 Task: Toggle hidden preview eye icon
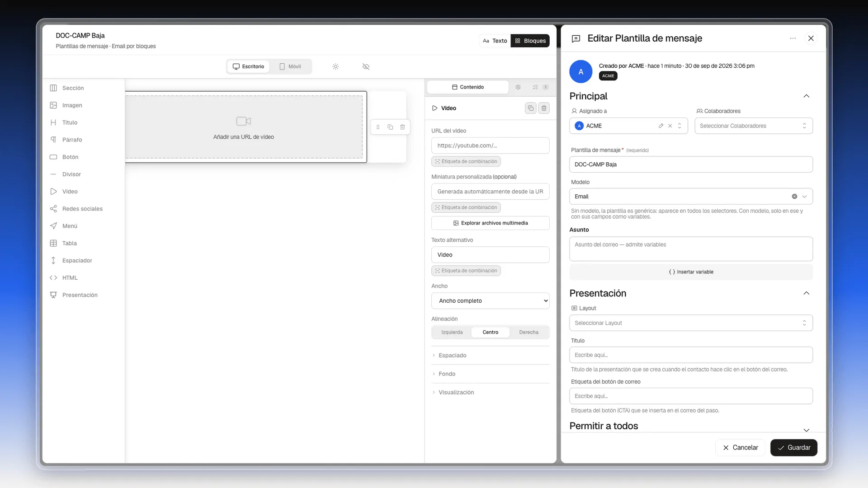pyautogui.click(x=366, y=66)
